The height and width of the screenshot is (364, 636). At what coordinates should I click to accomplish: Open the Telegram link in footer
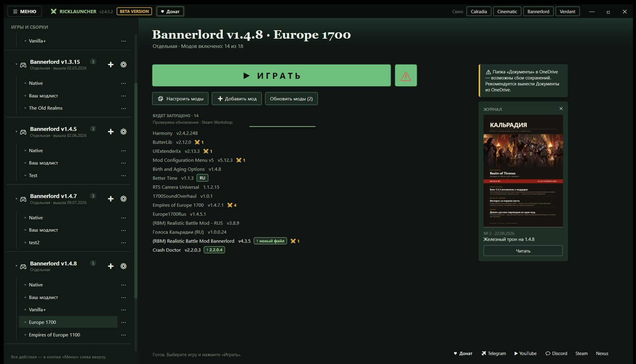494,353
